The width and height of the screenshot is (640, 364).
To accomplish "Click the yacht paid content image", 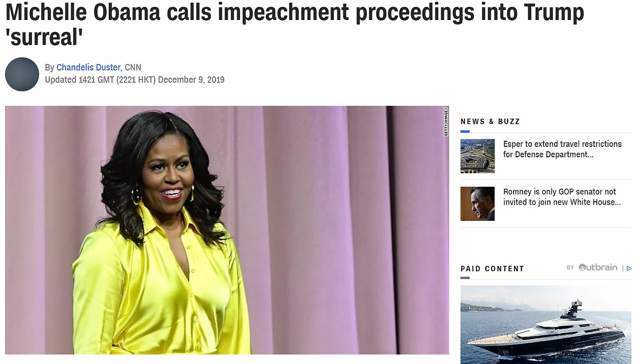I will click(x=546, y=325).
